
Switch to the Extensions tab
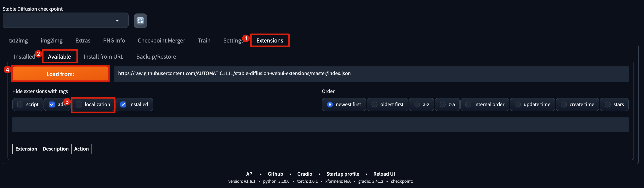[269, 40]
